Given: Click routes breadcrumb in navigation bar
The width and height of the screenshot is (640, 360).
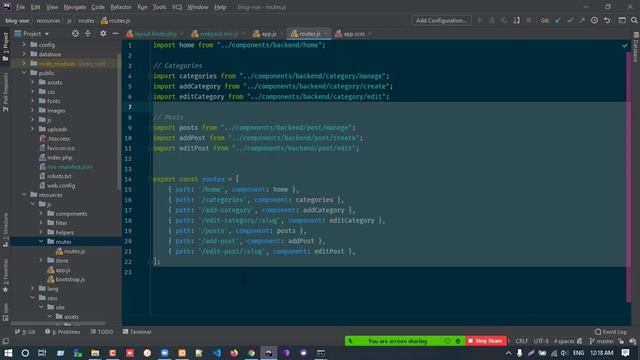Looking at the screenshot, I should pyautogui.click(x=86, y=20).
